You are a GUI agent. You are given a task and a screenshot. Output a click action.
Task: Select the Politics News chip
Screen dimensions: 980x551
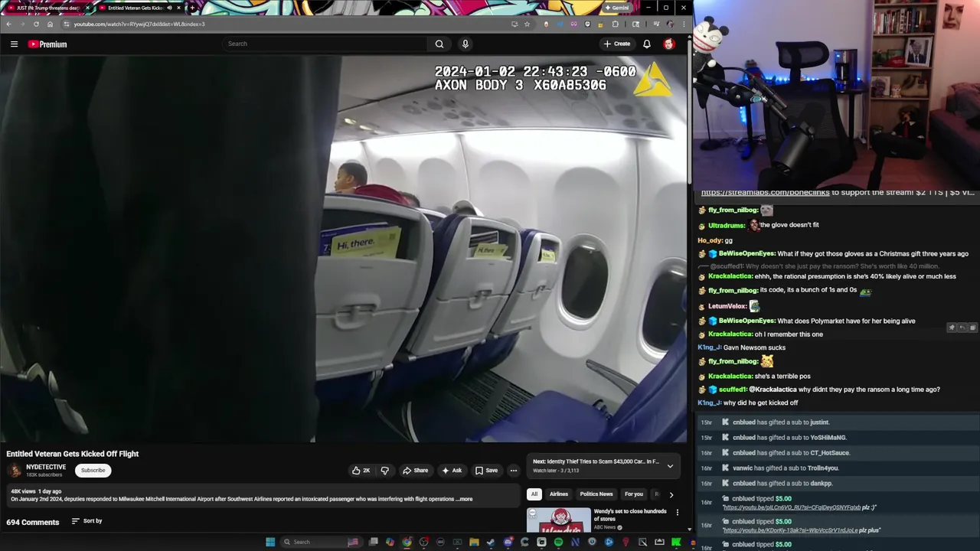(596, 494)
